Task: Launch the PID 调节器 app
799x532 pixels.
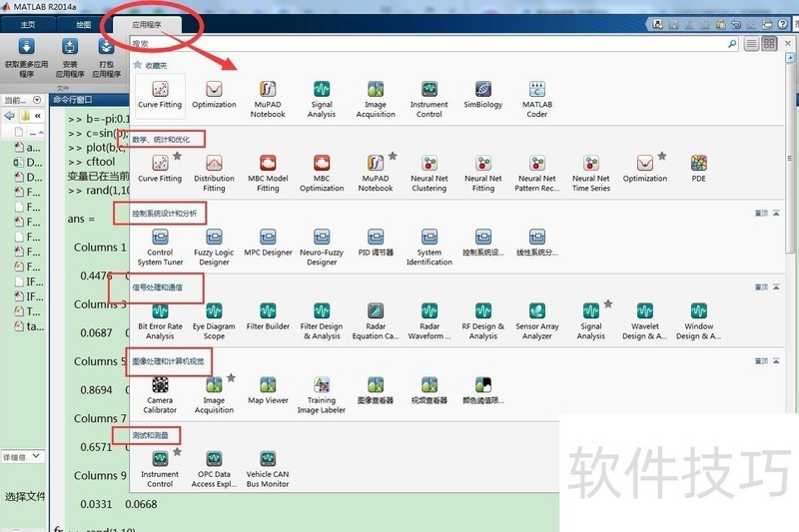Action: tap(376, 243)
